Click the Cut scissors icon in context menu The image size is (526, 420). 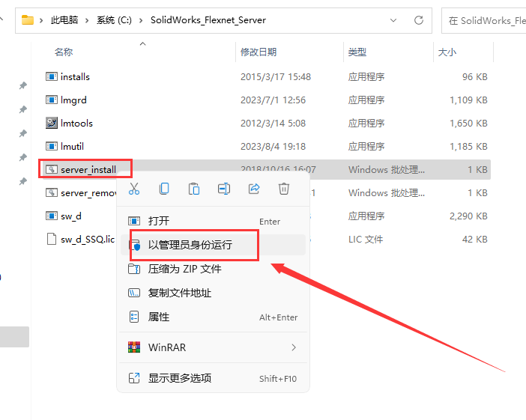point(134,189)
